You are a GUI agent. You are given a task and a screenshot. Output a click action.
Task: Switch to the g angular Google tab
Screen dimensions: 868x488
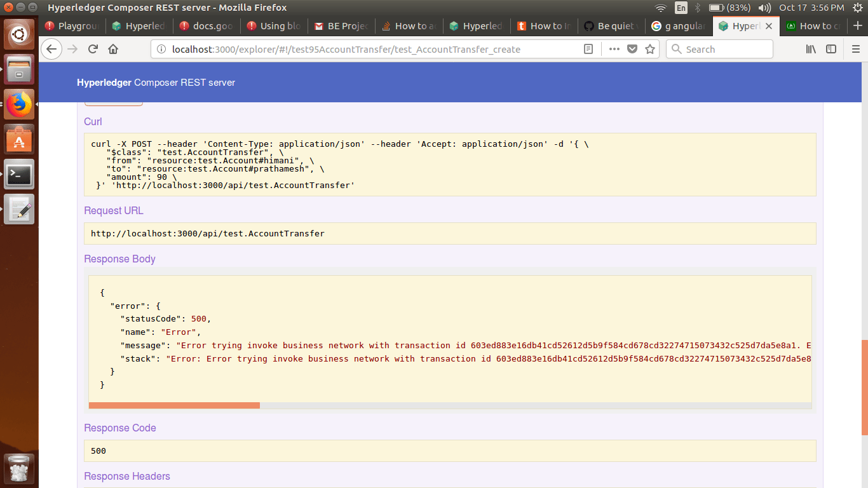tap(678, 26)
